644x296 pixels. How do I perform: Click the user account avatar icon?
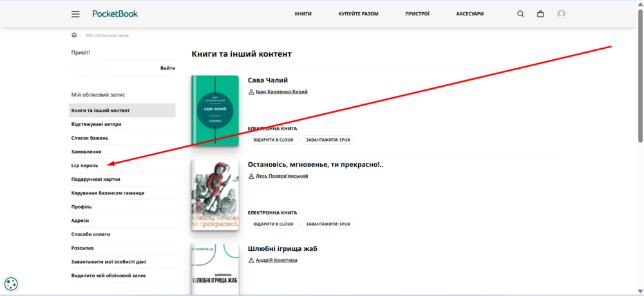point(561,14)
